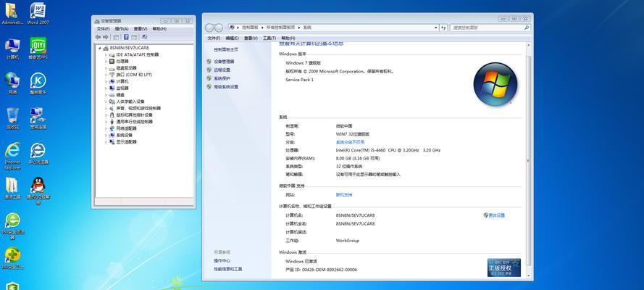
Task: Expand the 磁盘驱动器 node
Action: pos(106,67)
